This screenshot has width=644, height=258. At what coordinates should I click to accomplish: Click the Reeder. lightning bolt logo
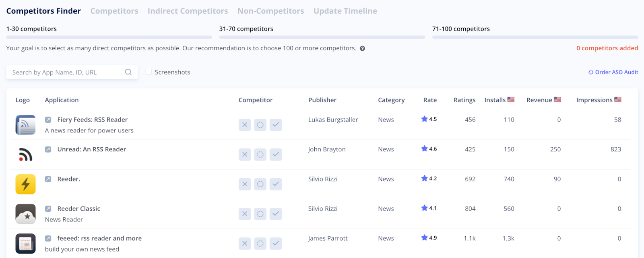pyautogui.click(x=25, y=184)
